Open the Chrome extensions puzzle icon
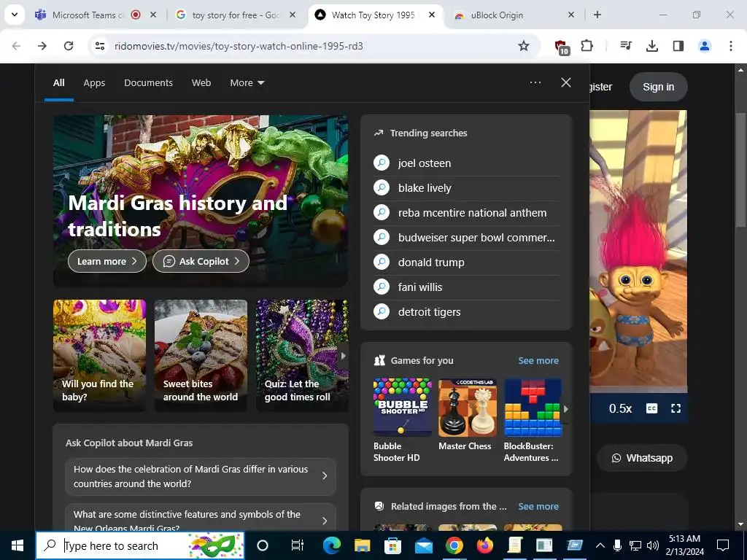This screenshot has height=560, width=747. point(587,46)
